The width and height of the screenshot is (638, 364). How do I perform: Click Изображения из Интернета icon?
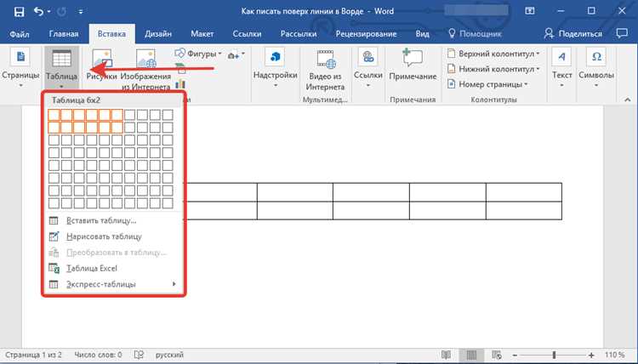[145, 60]
